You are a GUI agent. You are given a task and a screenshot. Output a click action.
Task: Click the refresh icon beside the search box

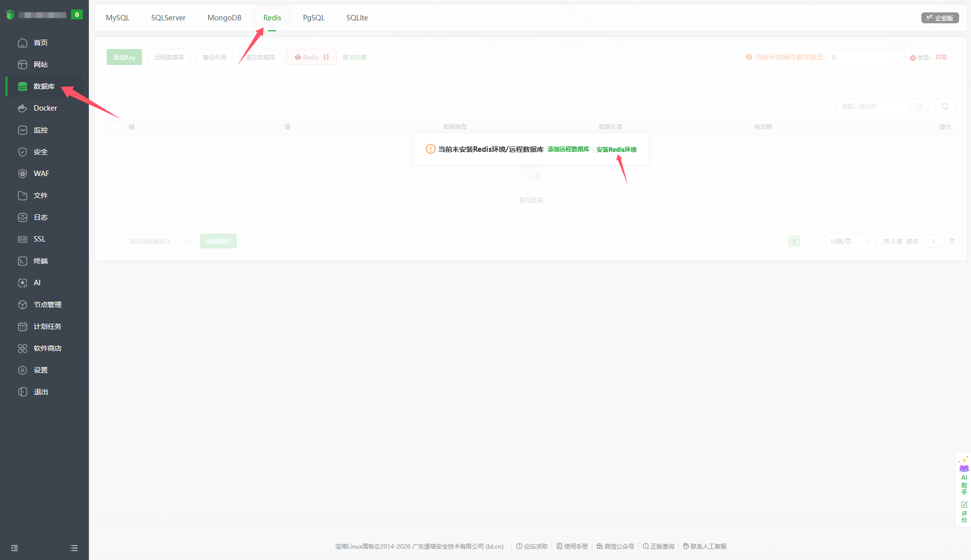[945, 106]
